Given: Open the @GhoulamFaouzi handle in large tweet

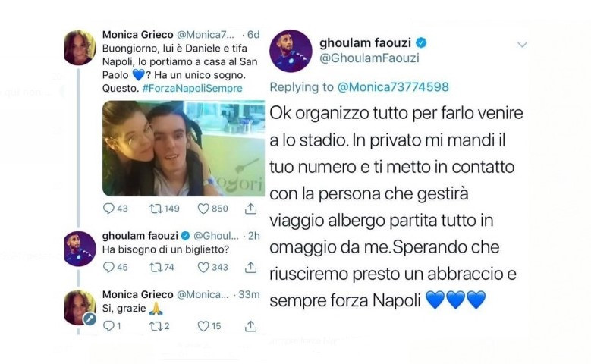Looking at the screenshot, I should pos(369,58).
